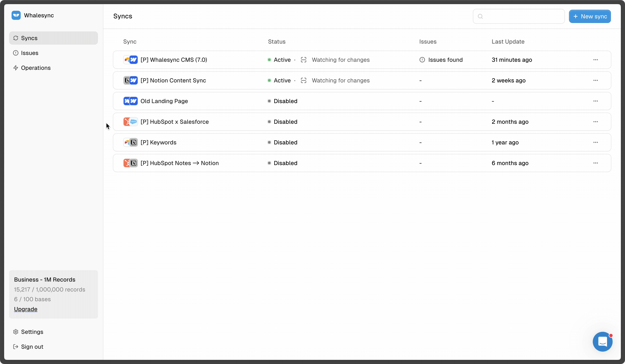Click the Upgrade link
Screen dimensions: 625x364
coord(26,309)
